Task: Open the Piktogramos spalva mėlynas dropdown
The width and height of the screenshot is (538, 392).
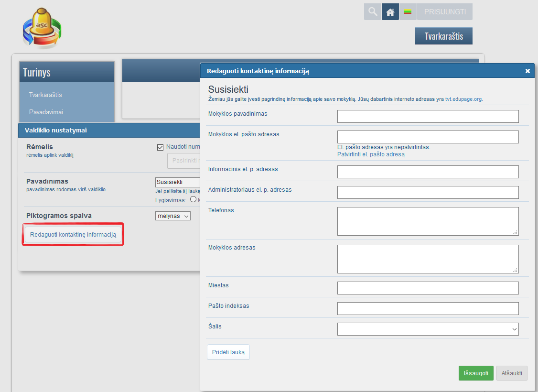Action: 173,216
